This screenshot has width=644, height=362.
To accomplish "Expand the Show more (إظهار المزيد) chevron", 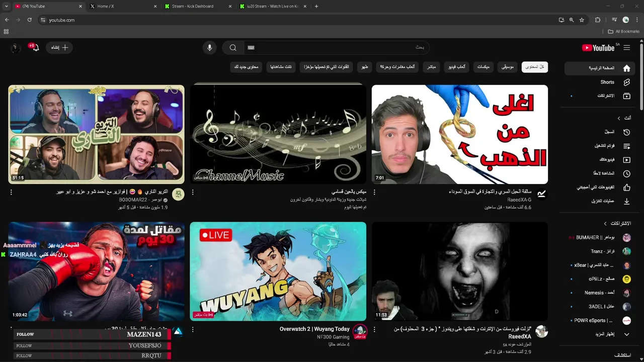I will (x=626, y=334).
